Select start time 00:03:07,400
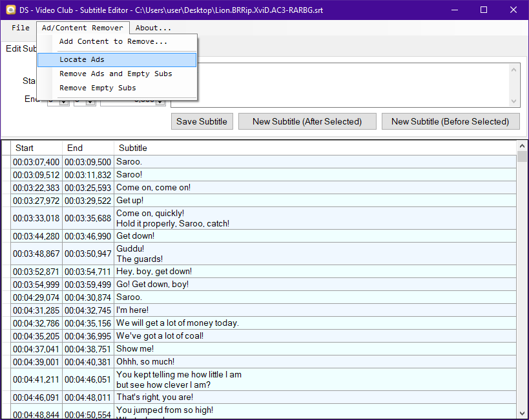The width and height of the screenshot is (529, 420). tap(36, 162)
